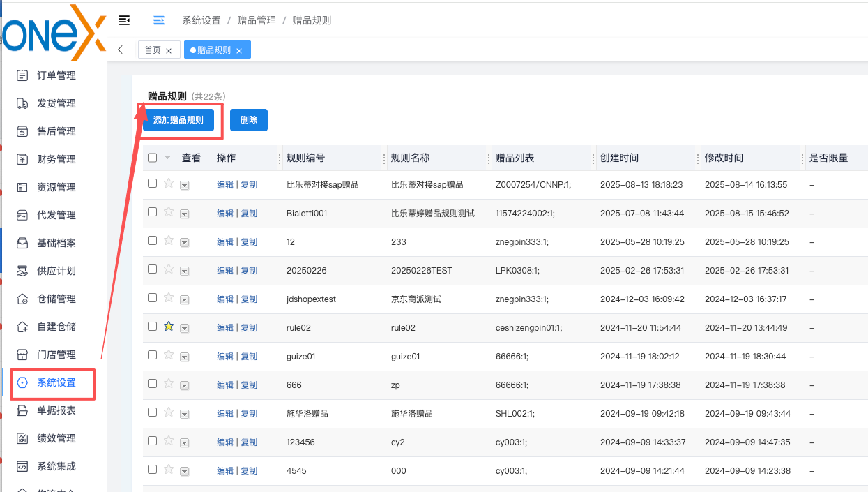Click 编辑 link for rule 20250226

pos(224,270)
